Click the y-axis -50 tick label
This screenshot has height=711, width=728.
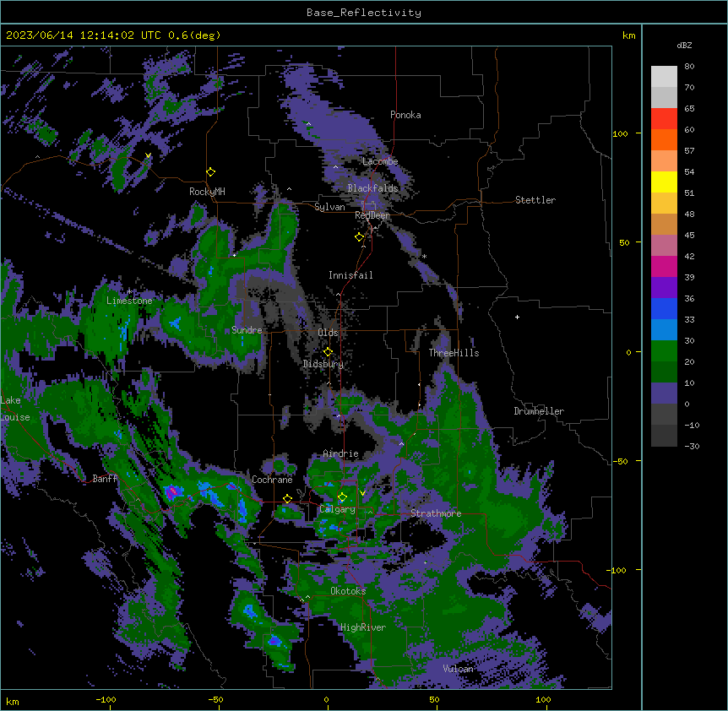coord(620,461)
